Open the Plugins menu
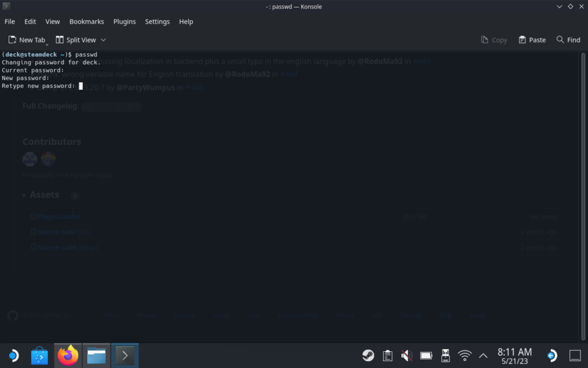Screen dimensions: 588x368 tap(125, 21)
